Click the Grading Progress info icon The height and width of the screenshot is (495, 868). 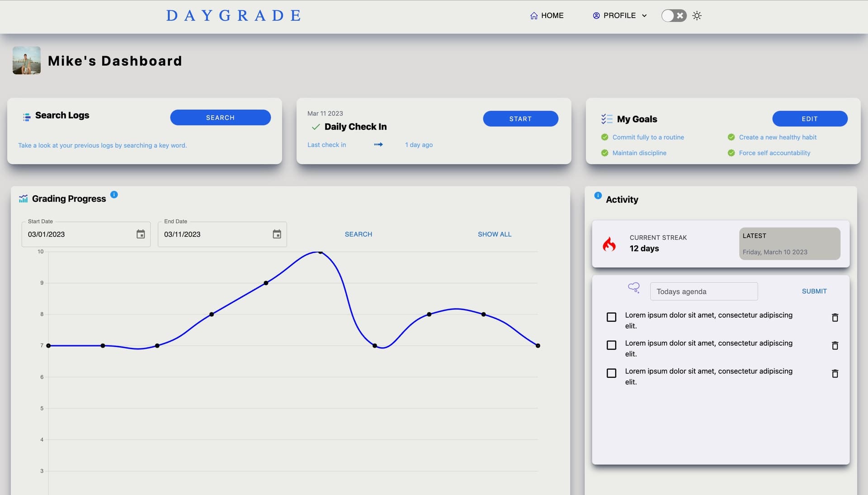114,195
